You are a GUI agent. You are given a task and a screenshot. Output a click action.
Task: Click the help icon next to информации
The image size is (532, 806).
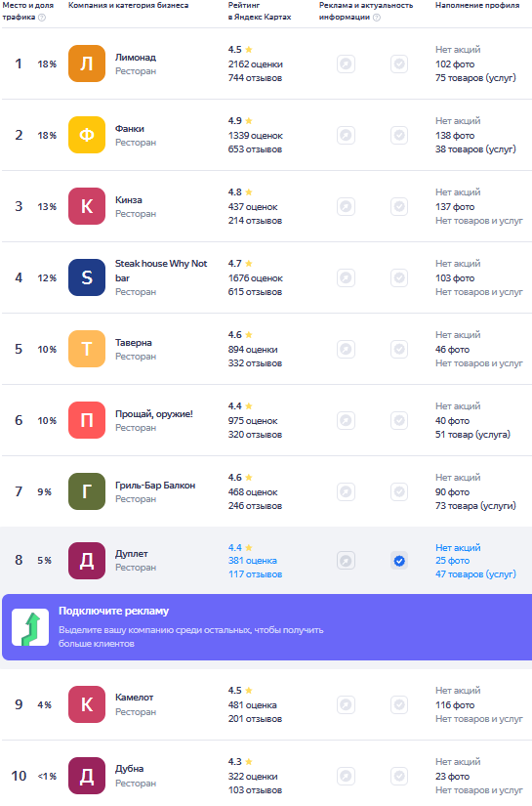377,17
